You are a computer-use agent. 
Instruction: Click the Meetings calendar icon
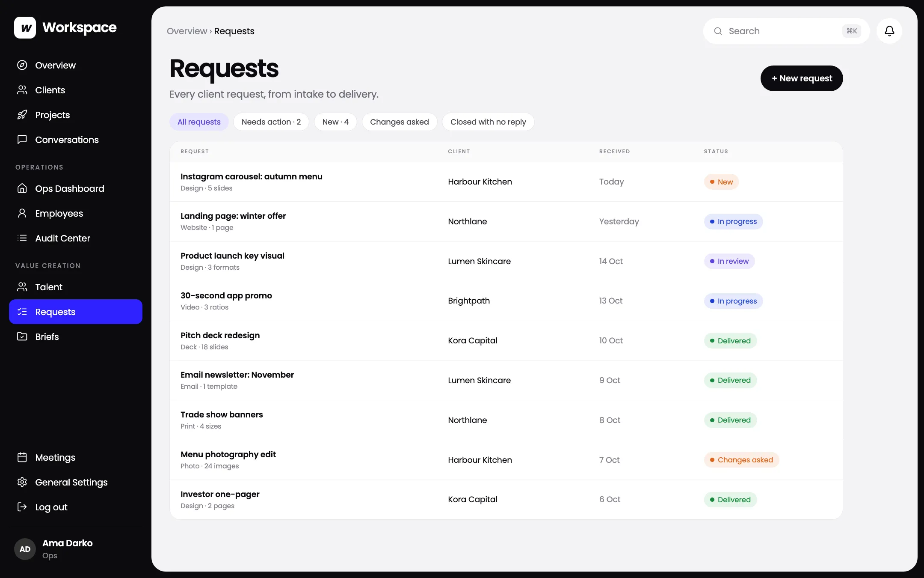(22, 457)
